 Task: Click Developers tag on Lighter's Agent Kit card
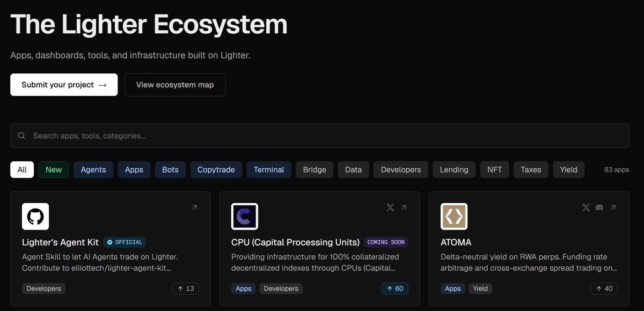point(44,288)
